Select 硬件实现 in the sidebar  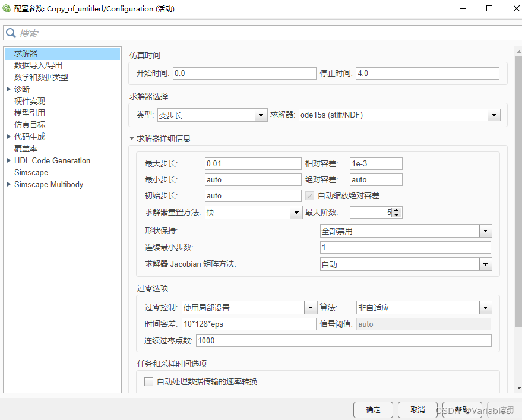click(30, 101)
